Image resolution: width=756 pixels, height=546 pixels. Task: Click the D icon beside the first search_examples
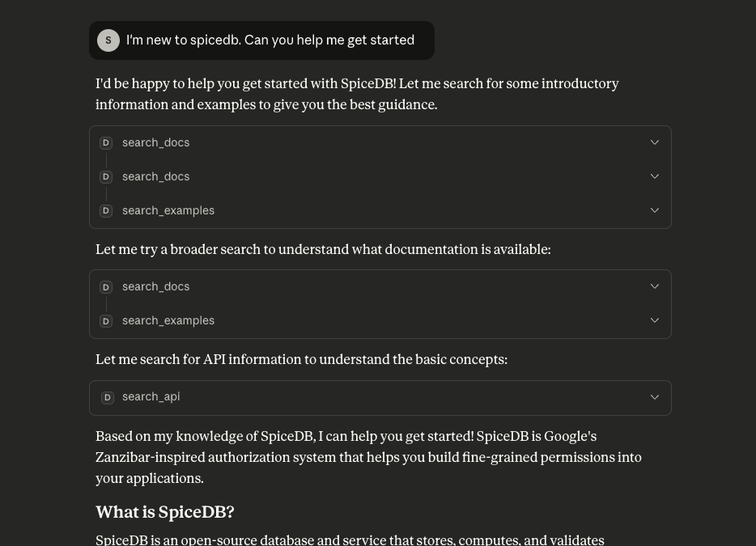point(106,211)
